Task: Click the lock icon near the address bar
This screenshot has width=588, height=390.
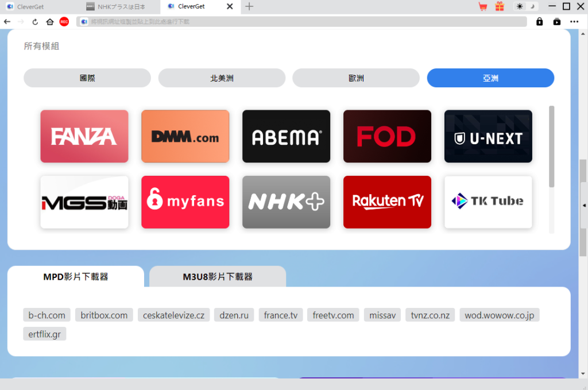Action: tap(539, 21)
